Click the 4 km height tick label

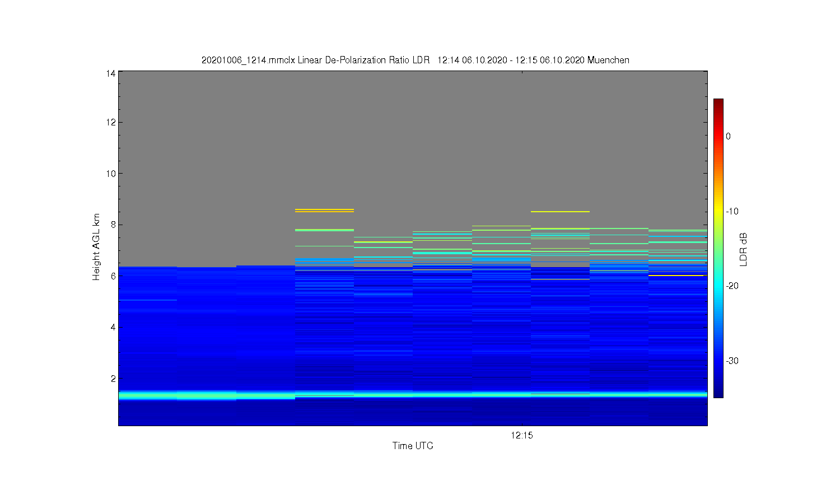[x=113, y=327]
